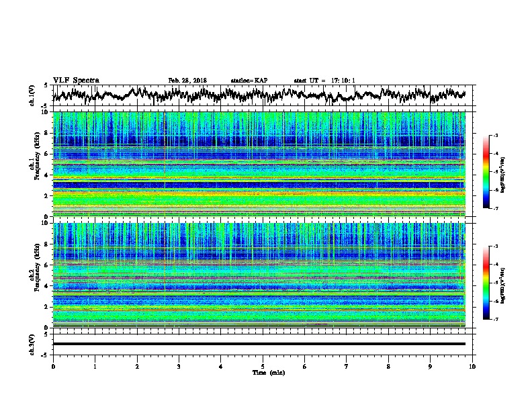Image resolution: width=532 pixels, height=411 pixels.
Task: Click the ch.3 flat black voltage line
Action: coord(259,344)
